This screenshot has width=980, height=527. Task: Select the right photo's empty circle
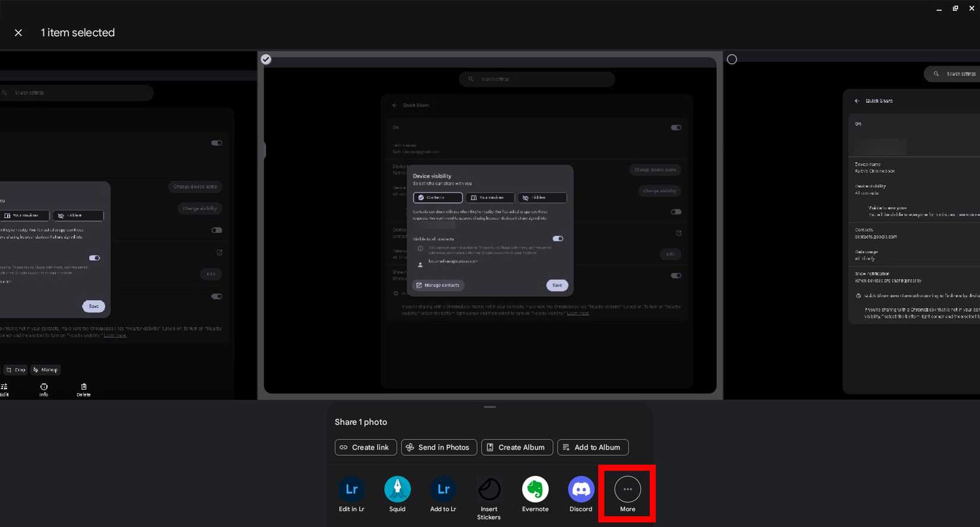pos(732,59)
